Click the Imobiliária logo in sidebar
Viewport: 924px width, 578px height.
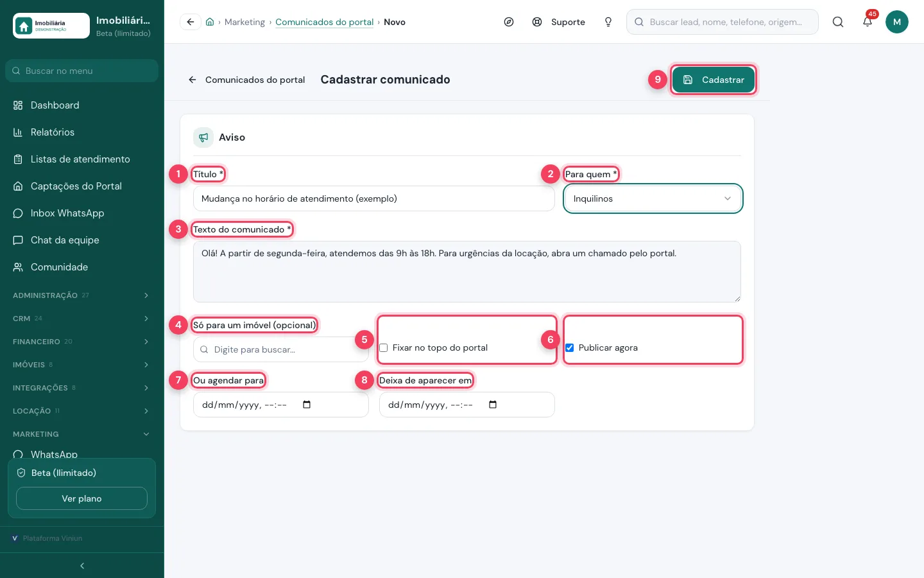(51, 26)
